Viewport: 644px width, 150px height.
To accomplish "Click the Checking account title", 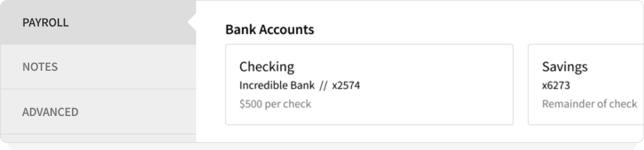I will click(x=267, y=66).
